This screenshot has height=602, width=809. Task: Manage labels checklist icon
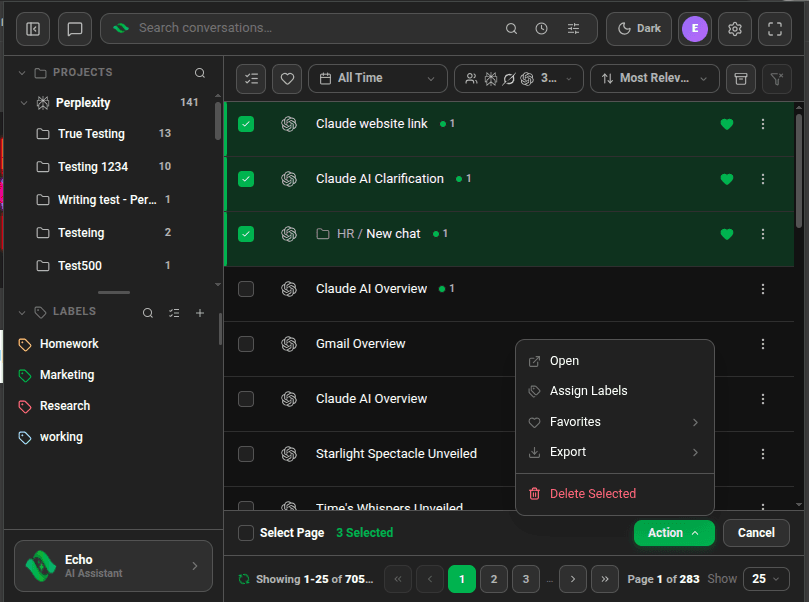point(174,313)
